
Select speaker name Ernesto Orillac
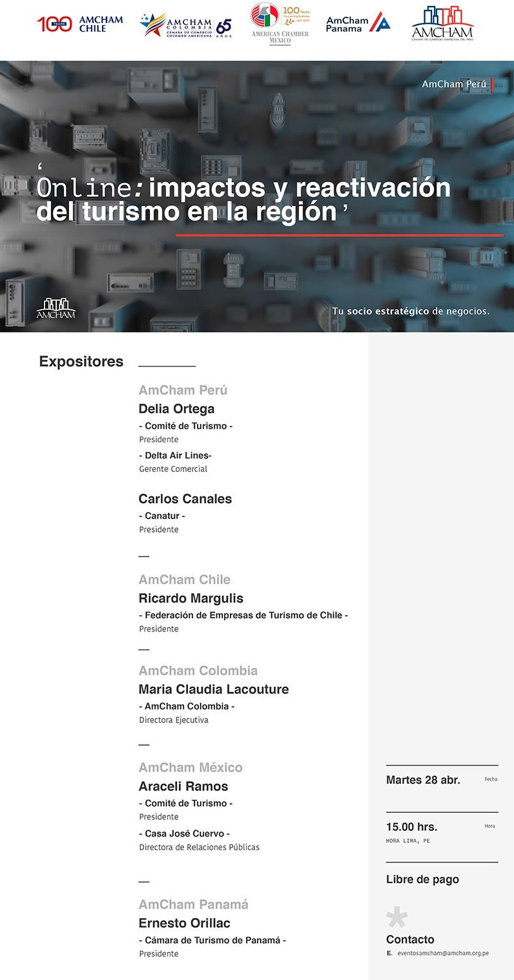(184, 923)
